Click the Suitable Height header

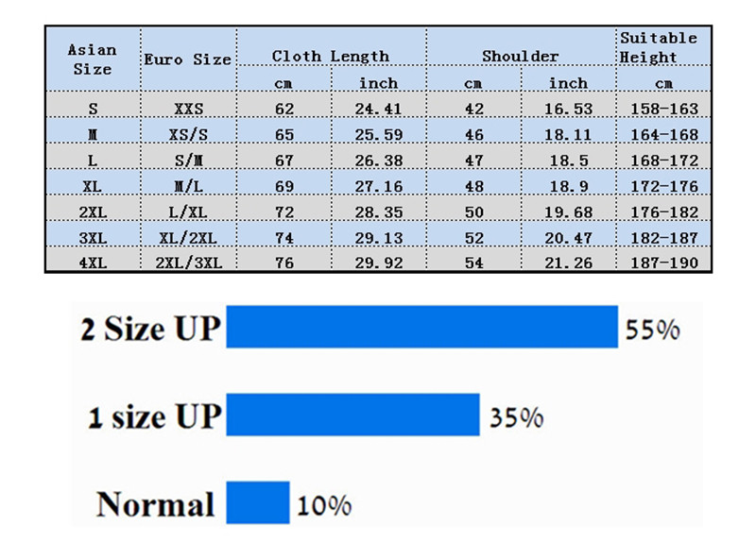[x=659, y=47]
